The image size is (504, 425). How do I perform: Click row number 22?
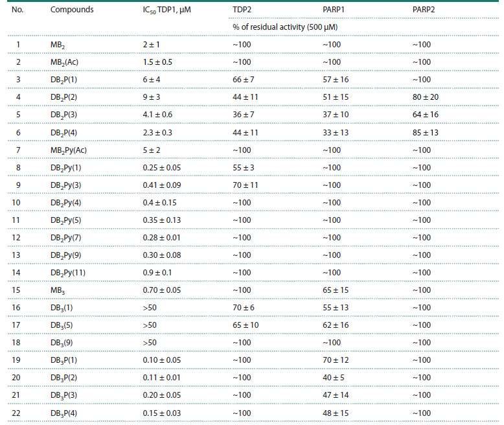coord(16,413)
